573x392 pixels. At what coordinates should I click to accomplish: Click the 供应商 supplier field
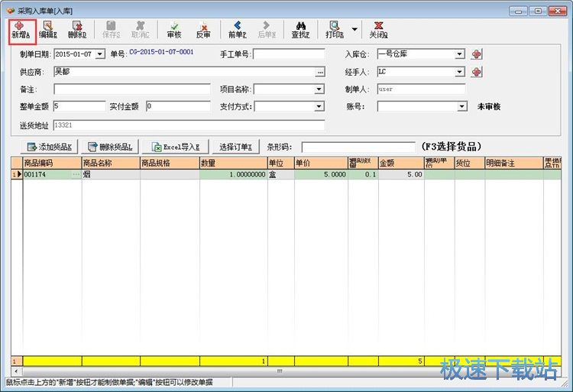click(x=185, y=72)
